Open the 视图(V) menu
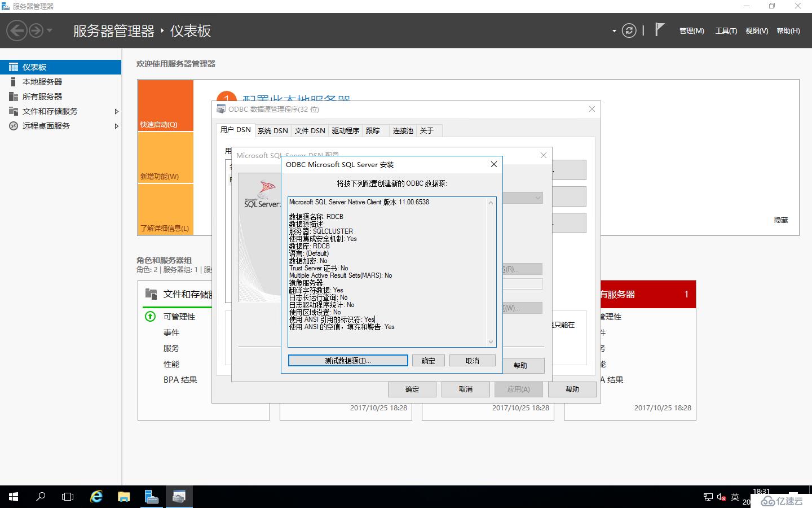 [x=757, y=31]
